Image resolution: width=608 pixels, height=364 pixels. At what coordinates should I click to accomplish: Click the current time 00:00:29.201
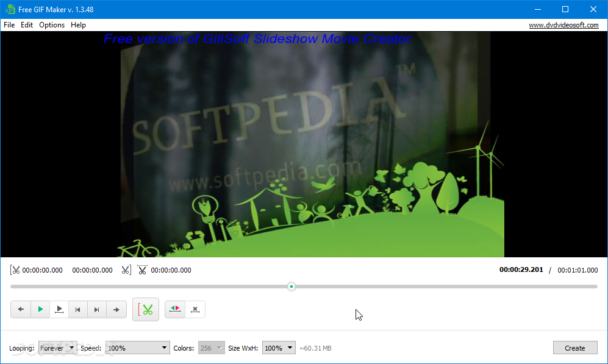(x=521, y=270)
